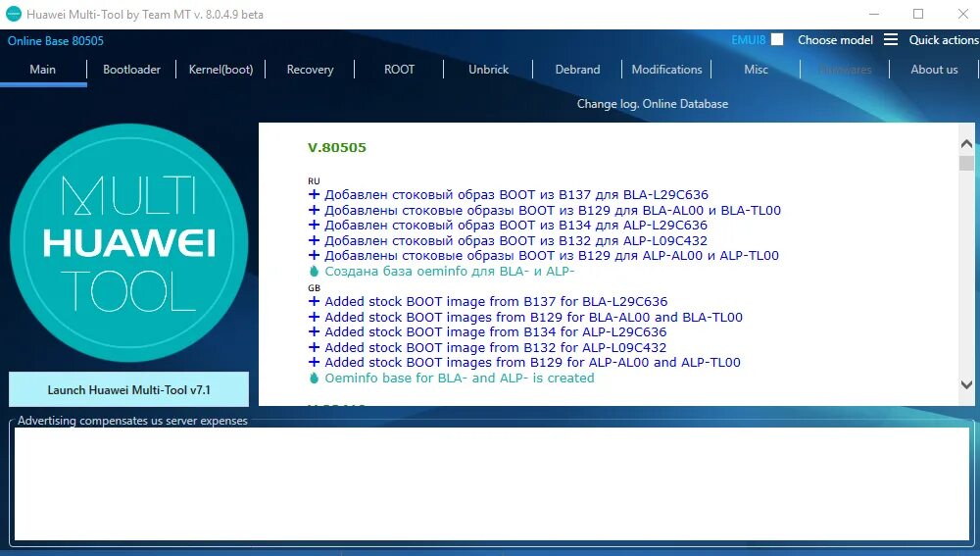Go to the Recovery tab
The width and height of the screenshot is (980, 556).
pyautogui.click(x=310, y=70)
